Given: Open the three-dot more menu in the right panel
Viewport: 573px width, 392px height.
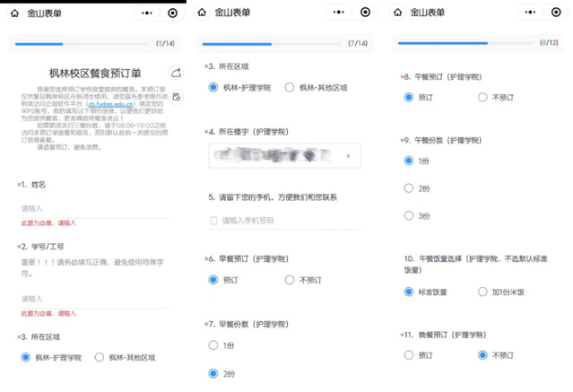Looking at the screenshot, I should click(x=526, y=13).
